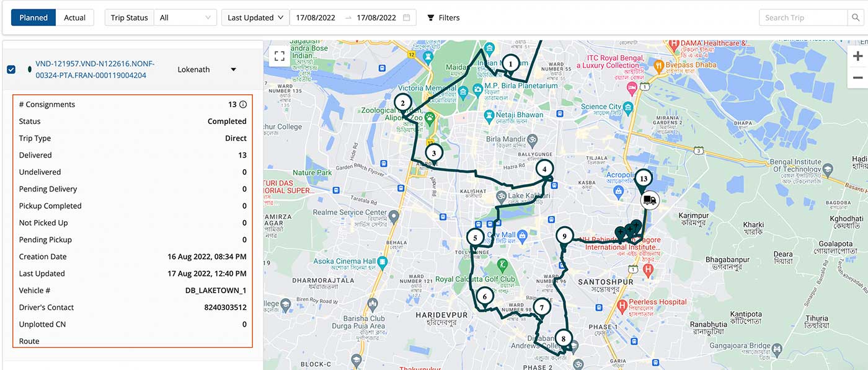Click the consignments info icon next to 13
The image size is (868, 370).
click(x=243, y=105)
